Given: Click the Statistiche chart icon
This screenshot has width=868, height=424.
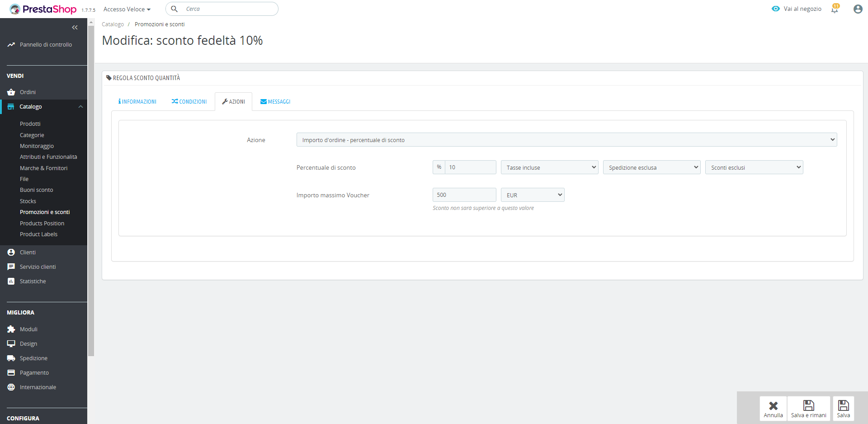Looking at the screenshot, I should pos(11,281).
